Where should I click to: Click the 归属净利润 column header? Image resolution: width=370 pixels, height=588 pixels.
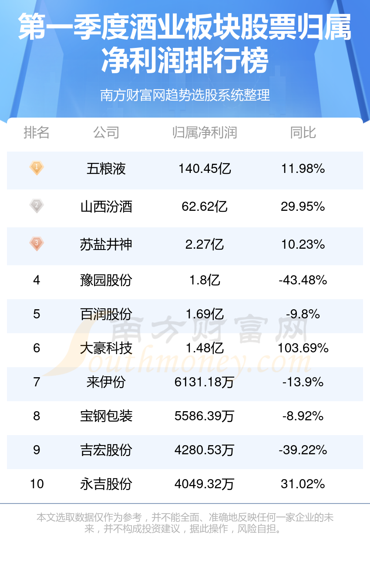(x=205, y=132)
